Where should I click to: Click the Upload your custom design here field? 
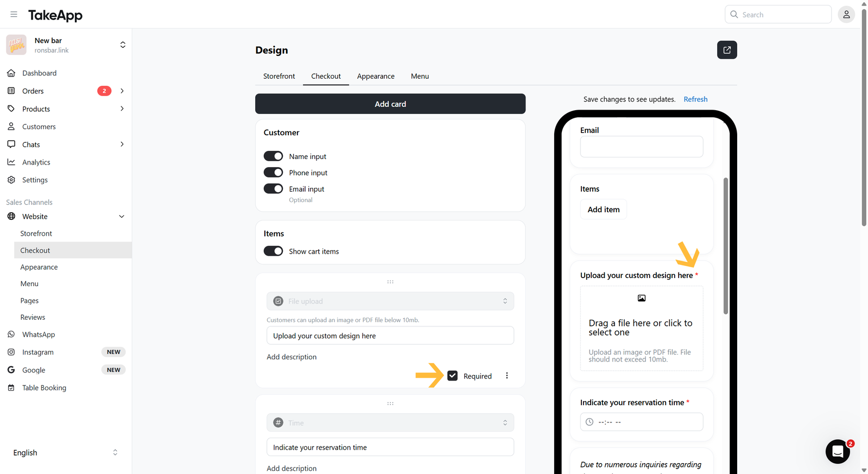[x=390, y=336]
